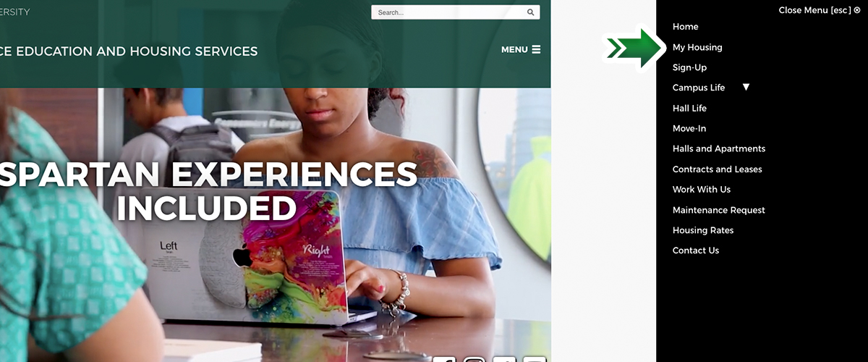Submit a Maintenance Request link
This screenshot has height=362, width=868.
[719, 210]
